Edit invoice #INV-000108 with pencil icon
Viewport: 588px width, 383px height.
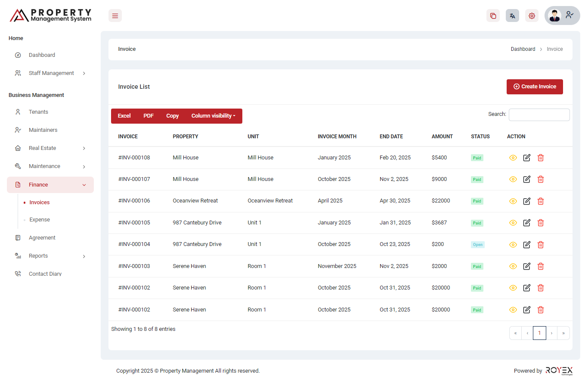coord(526,158)
